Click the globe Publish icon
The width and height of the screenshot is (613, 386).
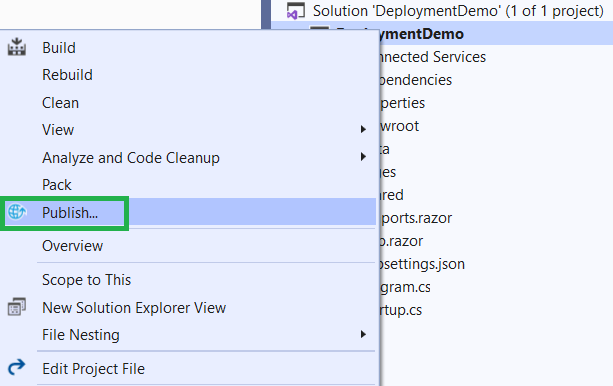tap(17, 212)
